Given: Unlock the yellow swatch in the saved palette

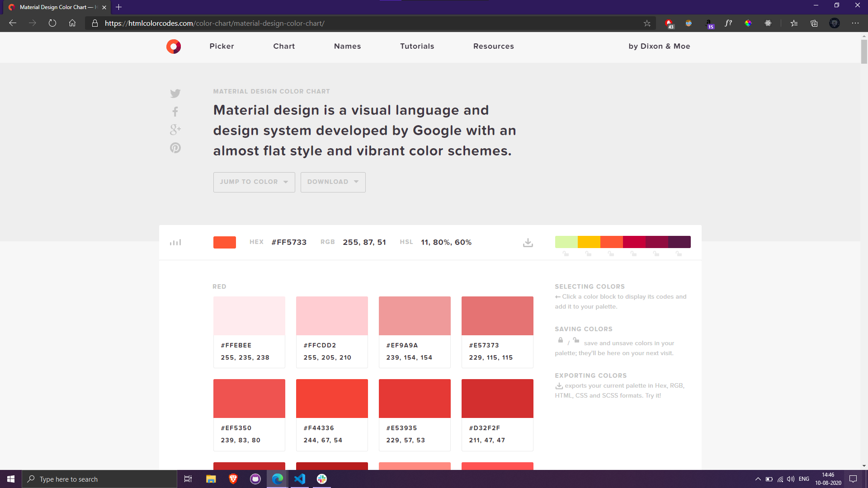Looking at the screenshot, I should pyautogui.click(x=589, y=254).
